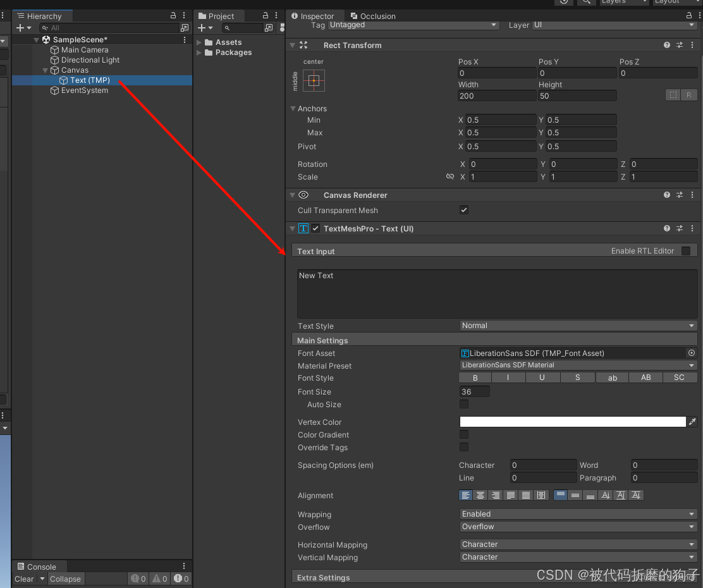Disable the TextMeshPro component checkbox
The image size is (703, 588).
point(315,228)
